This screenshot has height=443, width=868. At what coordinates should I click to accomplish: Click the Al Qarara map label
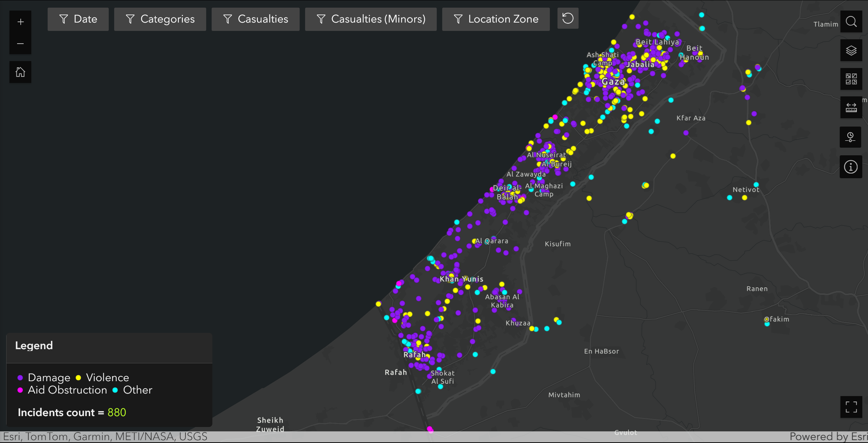click(492, 241)
